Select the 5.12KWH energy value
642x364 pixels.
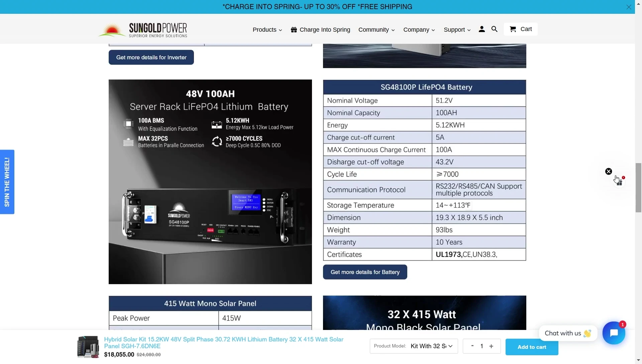tap(450, 125)
